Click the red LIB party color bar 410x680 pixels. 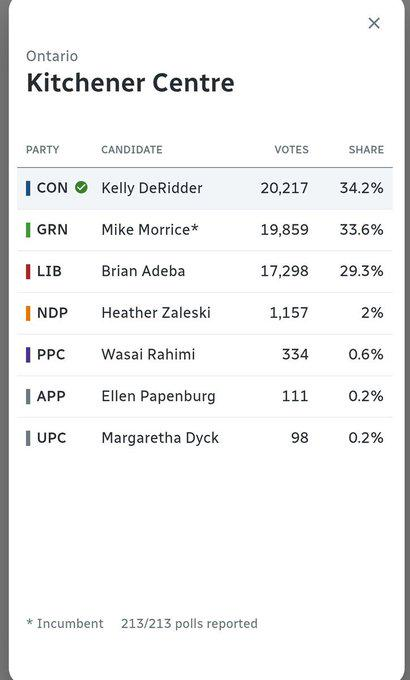(x=28, y=271)
